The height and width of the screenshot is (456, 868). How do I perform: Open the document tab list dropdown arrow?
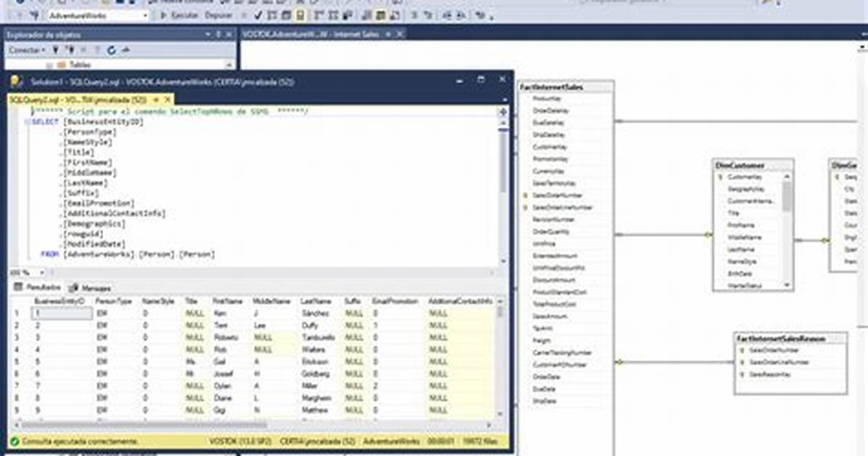click(504, 100)
